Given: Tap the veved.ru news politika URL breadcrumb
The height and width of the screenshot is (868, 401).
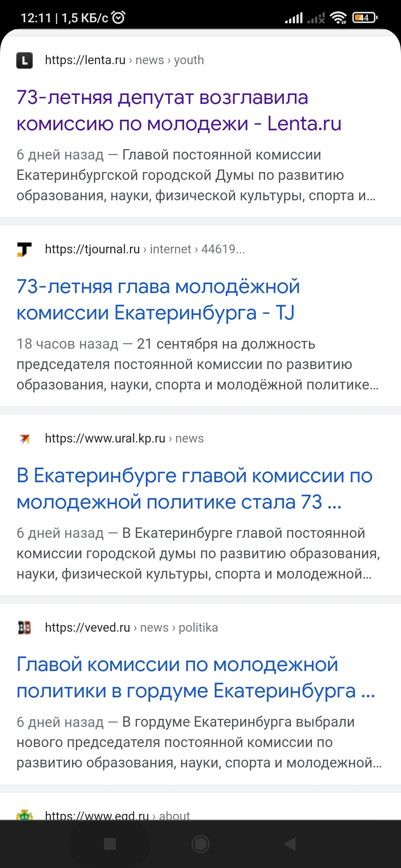Looking at the screenshot, I should click(x=131, y=628).
